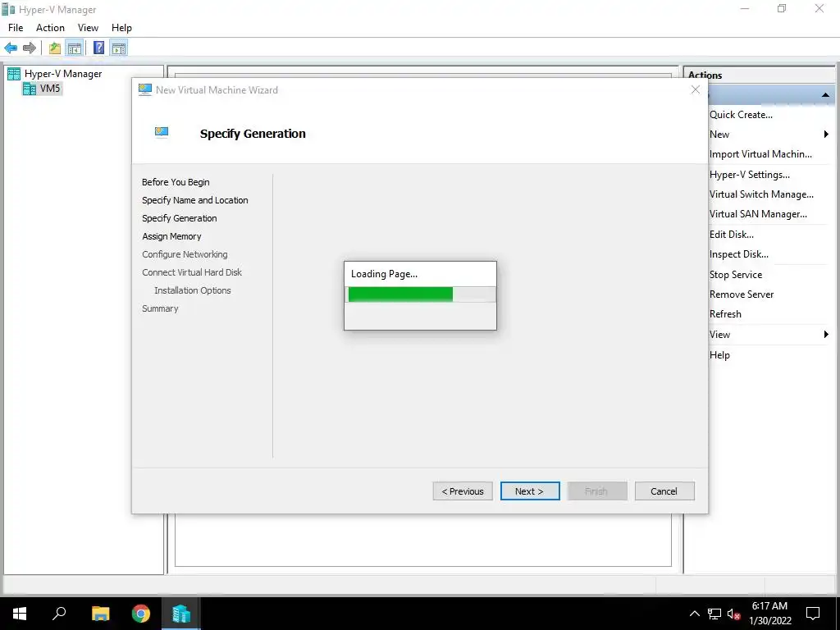This screenshot has width=840, height=630.
Task: Select Before You Begin wizard step
Action: [176, 182]
